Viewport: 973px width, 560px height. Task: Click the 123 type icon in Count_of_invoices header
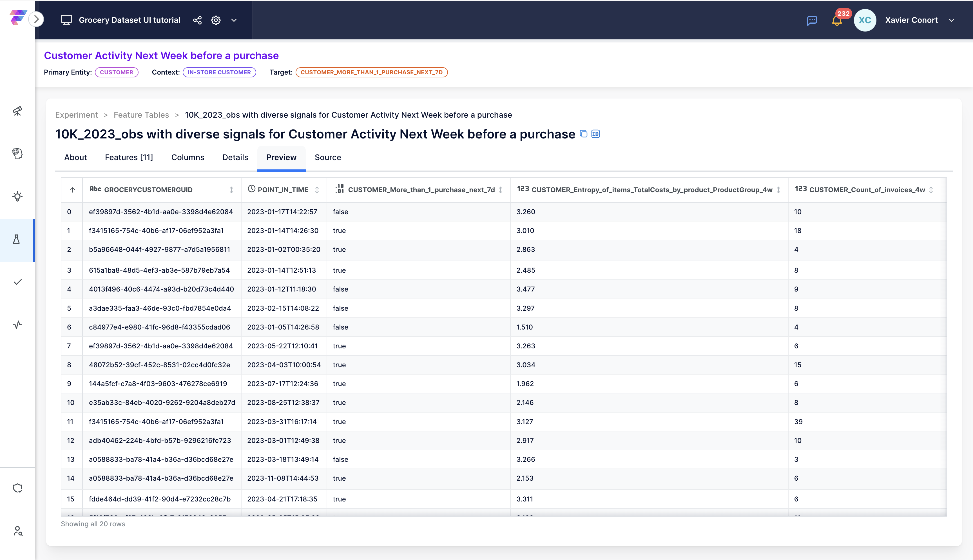(x=801, y=189)
